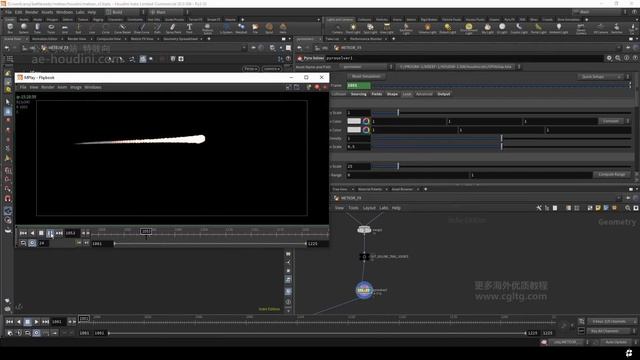Click the main timeline current frame marker
This screenshot has width=640, height=360.
pyautogui.click(x=84, y=318)
